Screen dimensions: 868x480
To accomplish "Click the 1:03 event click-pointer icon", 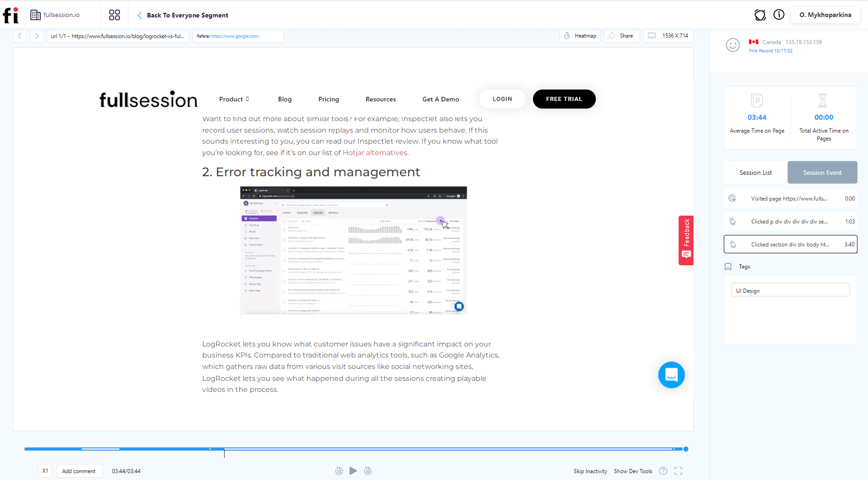I will coord(733,222).
